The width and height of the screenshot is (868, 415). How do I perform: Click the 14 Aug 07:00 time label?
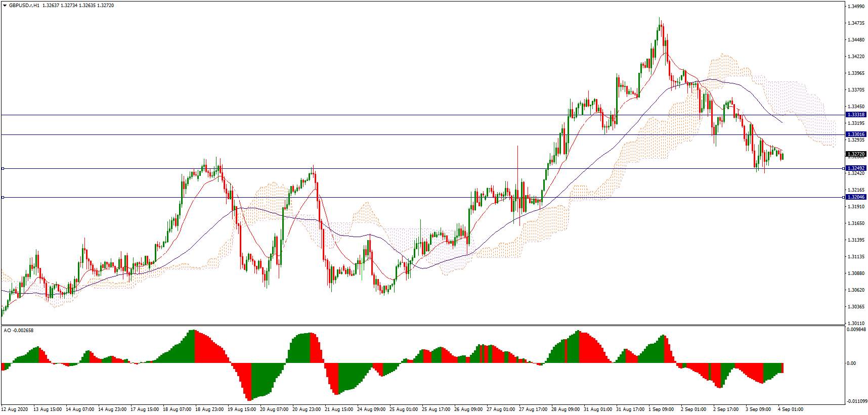[79, 409]
